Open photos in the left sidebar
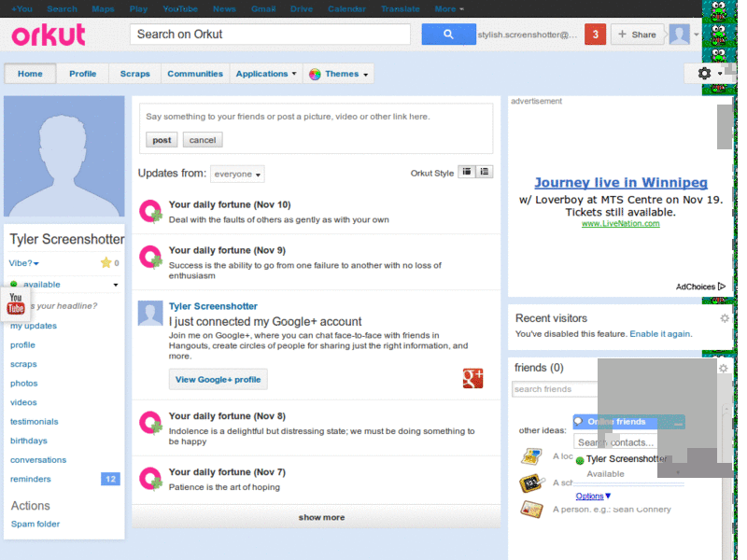 click(x=24, y=384)
